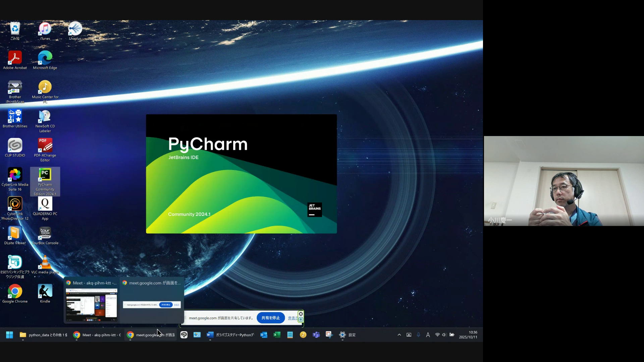This screenshot has width=644, height=362.
Task: Open the volume speaker tray icon
Action: (444, 335)
